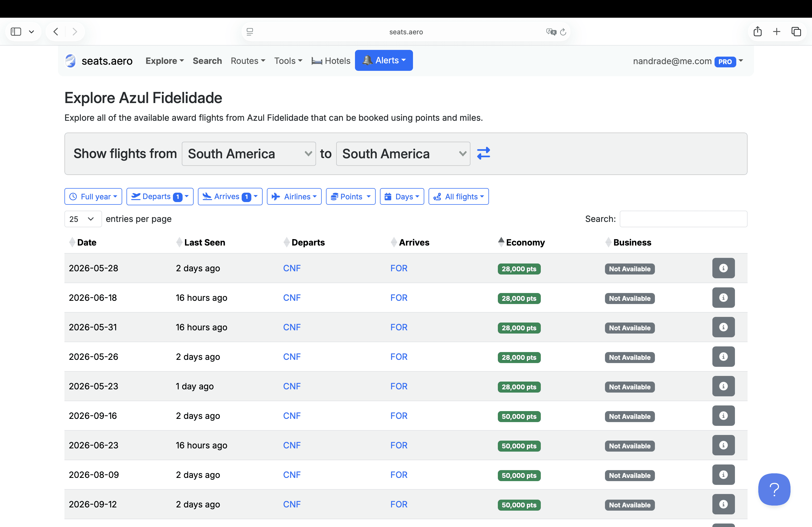This screenshot has height=527, width=812.
Task: Open the origin South America dropdown
Action: pyautogui.click(x=249, y=154)
